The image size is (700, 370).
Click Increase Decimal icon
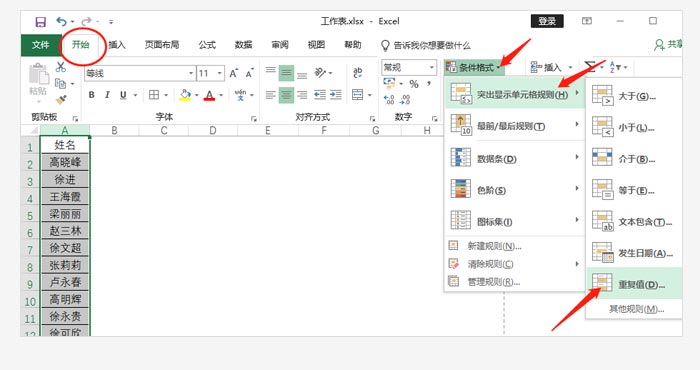389,100
